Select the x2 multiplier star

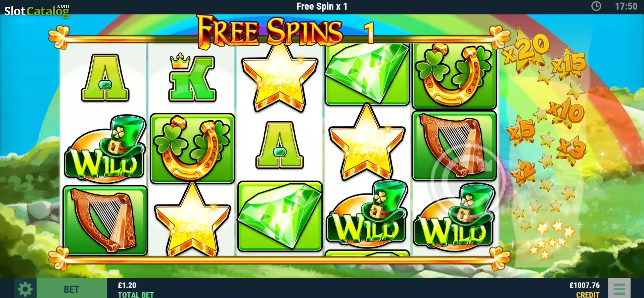pos(523,172)
